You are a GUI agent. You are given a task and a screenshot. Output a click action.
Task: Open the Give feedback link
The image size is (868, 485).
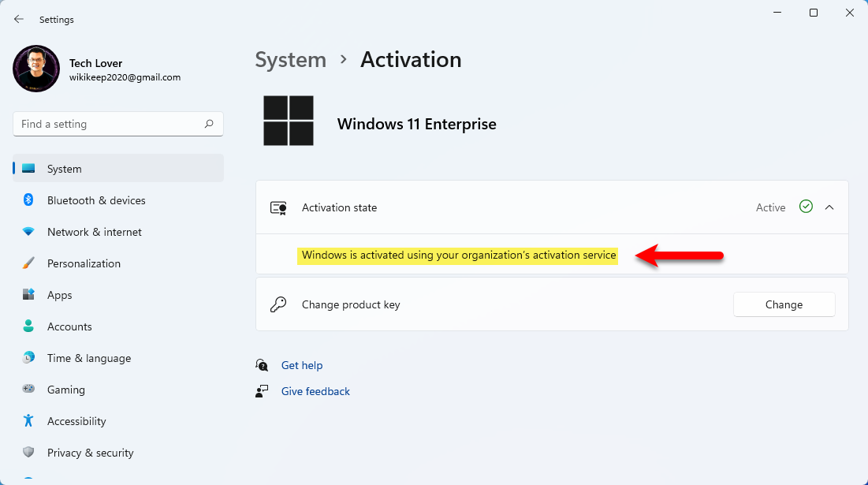[315, 391]
